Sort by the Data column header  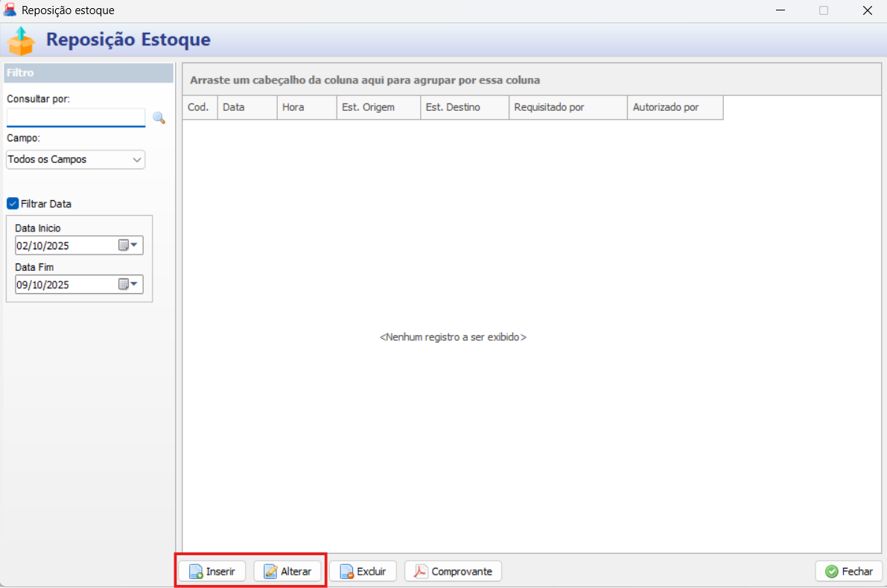pos(247,107)
